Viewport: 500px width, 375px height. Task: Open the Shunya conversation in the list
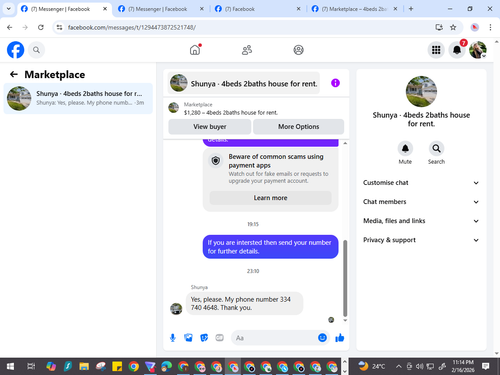(78, 98)
